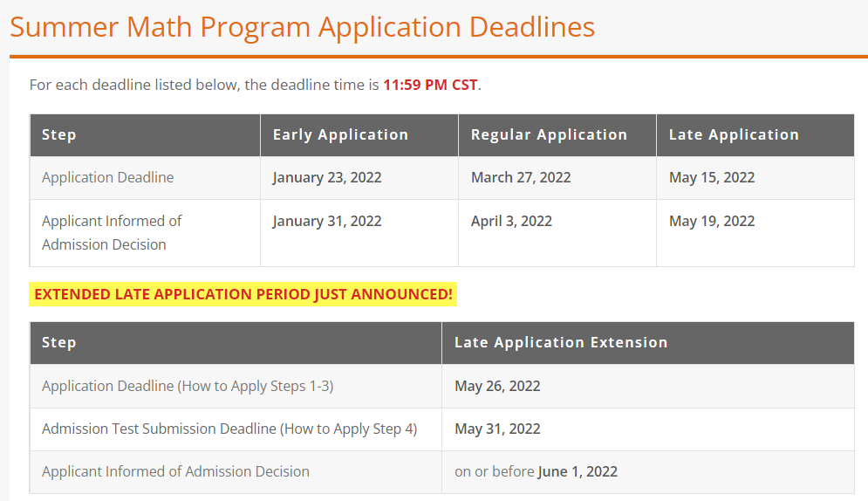Screen dimensions: 868x501
Task: Click Applicant Informed of Admission Decision in first table
Action: click(x=112, y=232)
